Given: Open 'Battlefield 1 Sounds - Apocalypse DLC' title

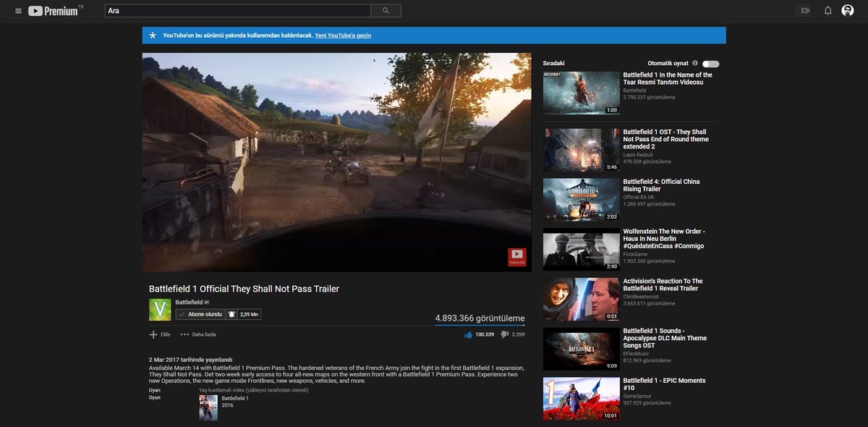Looking at the screenshot, I should [665, 338].
